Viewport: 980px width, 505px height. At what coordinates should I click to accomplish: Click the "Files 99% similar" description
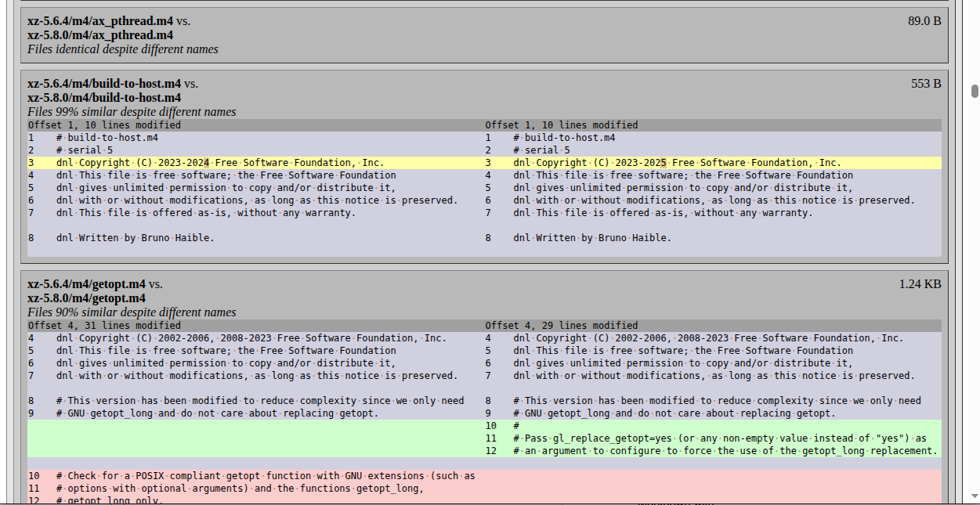132,112
